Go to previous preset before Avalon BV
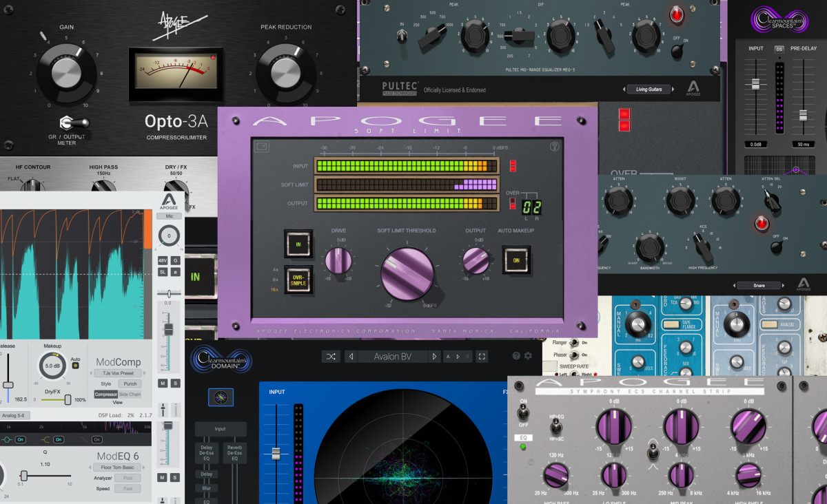827x504 pixels. click(x=351, y=356)
